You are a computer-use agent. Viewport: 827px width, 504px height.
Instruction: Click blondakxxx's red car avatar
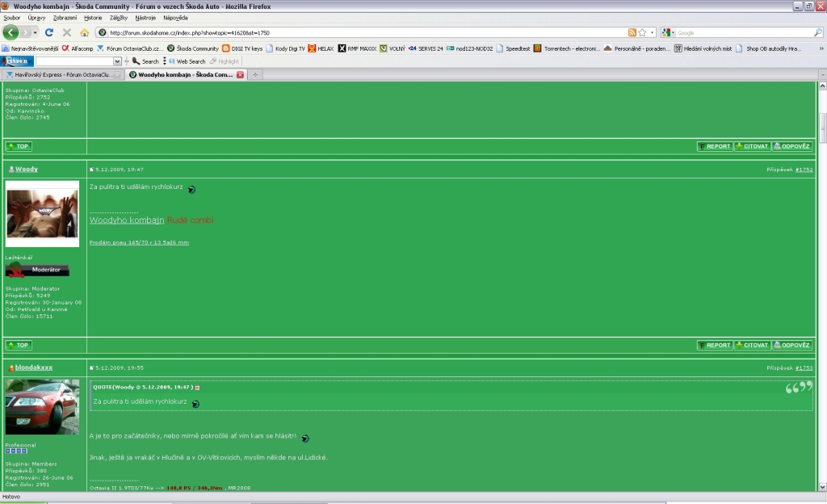(42, 406)
